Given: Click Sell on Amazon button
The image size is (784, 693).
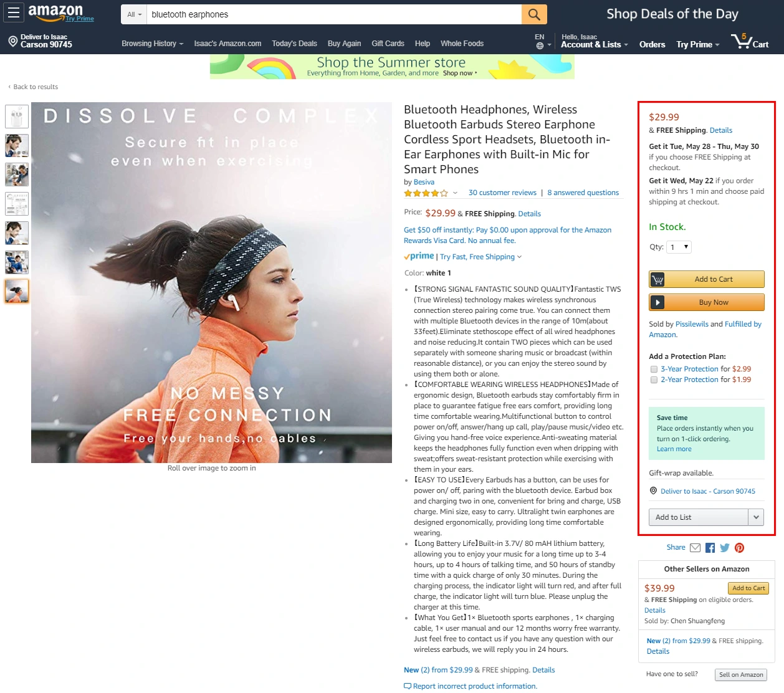Looking at the screenshot, I should coord(741,675).
